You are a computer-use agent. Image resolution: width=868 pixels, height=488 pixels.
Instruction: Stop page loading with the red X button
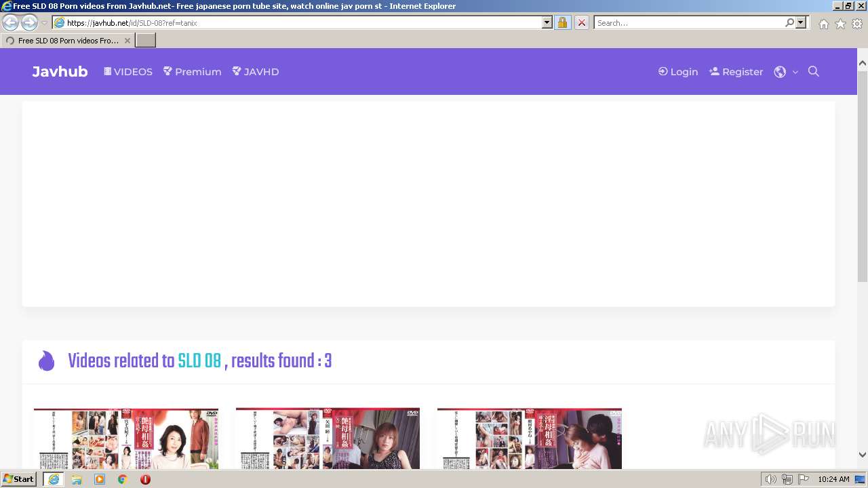[581, 22]
